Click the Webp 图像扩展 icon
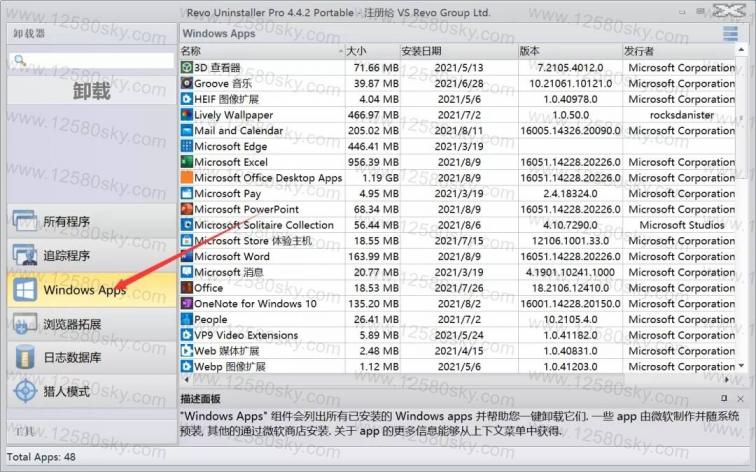Image resolution: width=756 pixels, height=472 pixels. 187,366
